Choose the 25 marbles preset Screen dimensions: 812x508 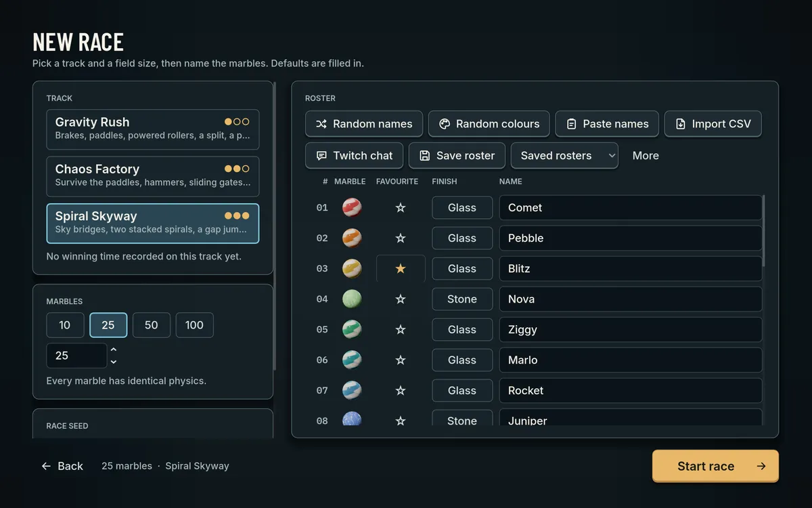pyautogui.click(x=108, y=325)
